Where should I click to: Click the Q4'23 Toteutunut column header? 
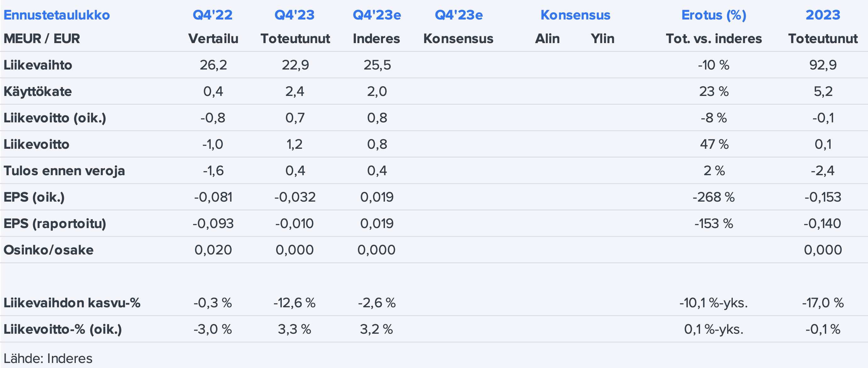point(294,15)
